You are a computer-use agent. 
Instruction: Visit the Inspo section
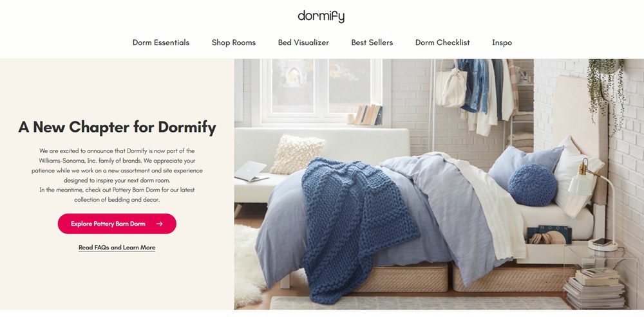502,42
